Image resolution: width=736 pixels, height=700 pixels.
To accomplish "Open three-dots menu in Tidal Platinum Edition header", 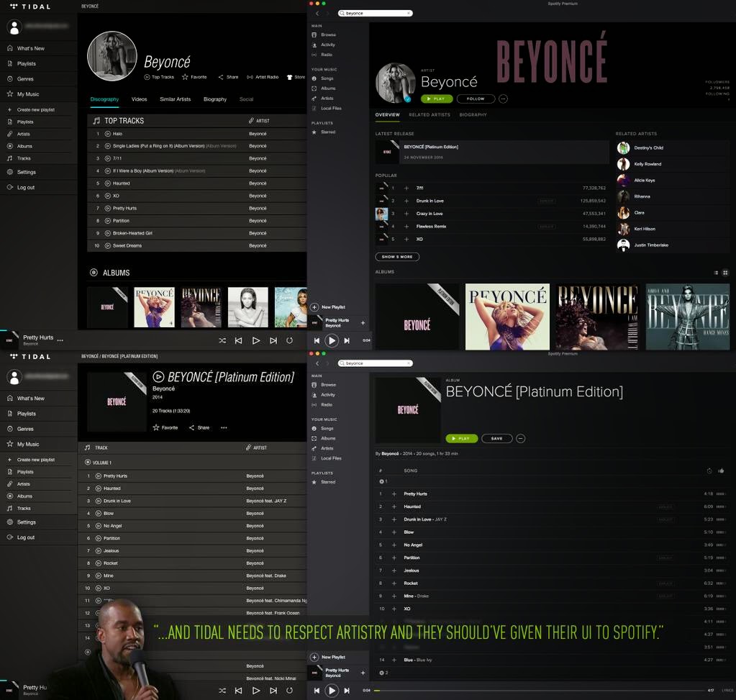I will pyautogui.click(x=224, y=428).
